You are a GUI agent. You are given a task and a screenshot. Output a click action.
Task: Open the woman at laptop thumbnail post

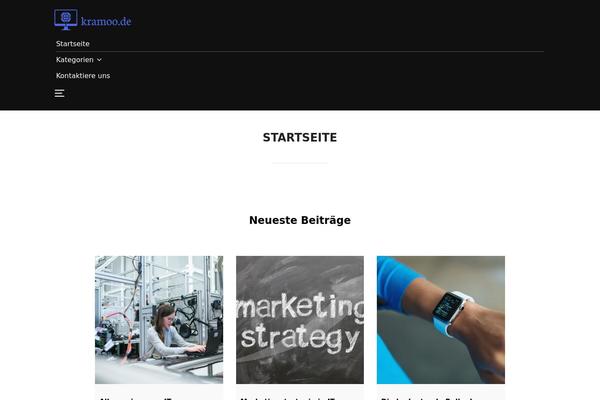click(159, 320)
